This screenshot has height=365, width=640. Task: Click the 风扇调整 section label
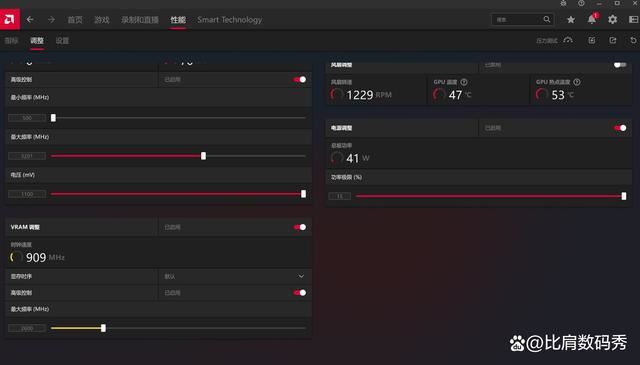[x=341, y=65]
